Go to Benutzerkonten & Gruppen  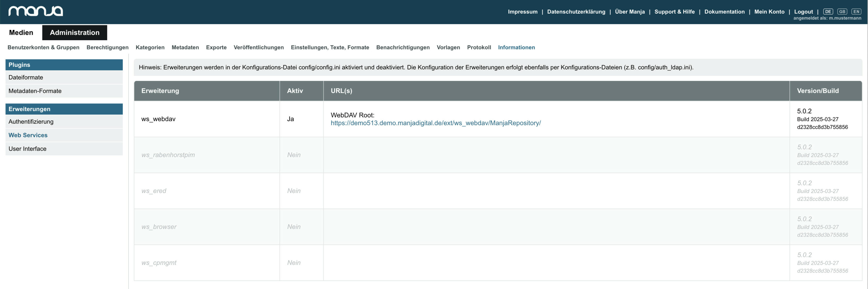click(43, 47)
